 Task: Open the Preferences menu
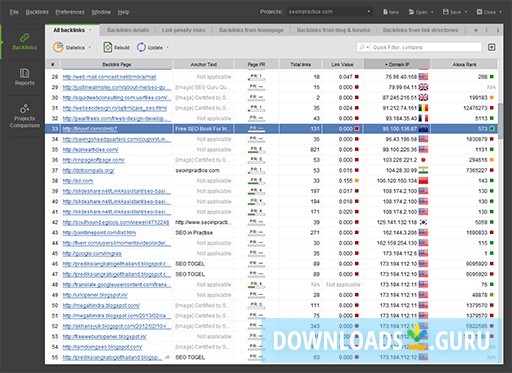point(70,12)
